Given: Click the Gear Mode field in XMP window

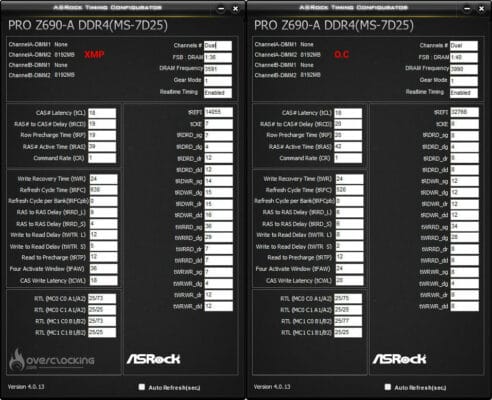Looking at the screenshot, I should point(218,81).
